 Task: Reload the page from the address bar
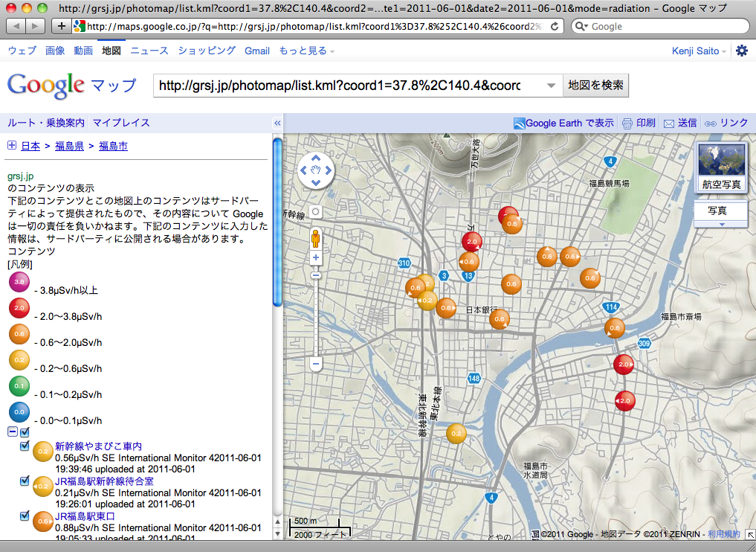pos(555,27)
